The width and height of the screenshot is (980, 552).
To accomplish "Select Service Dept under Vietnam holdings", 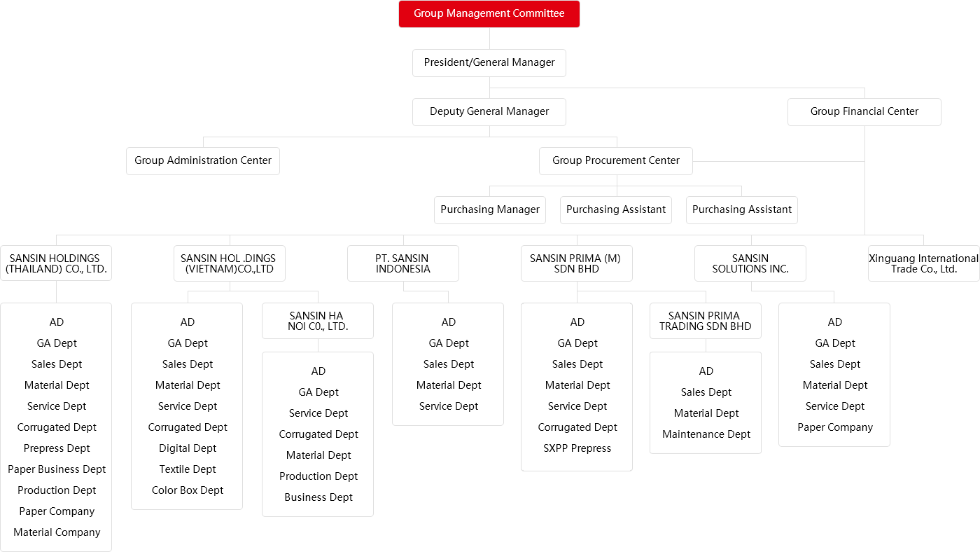I will click(188, 406).
